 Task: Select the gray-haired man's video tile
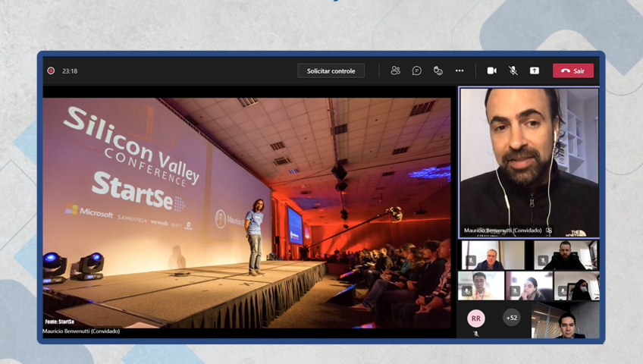point(493,255)
